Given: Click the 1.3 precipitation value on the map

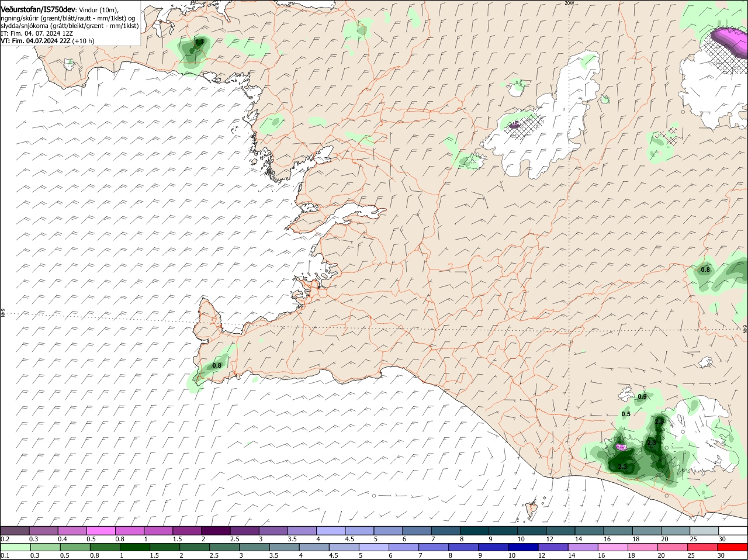Looking at the screenshot, I should [x=199, y=42].
